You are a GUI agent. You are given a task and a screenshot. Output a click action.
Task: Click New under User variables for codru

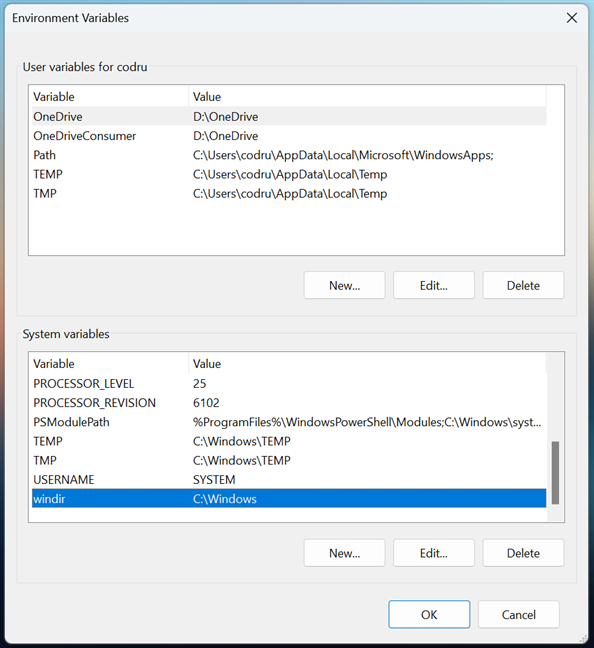tap(344, 285)
